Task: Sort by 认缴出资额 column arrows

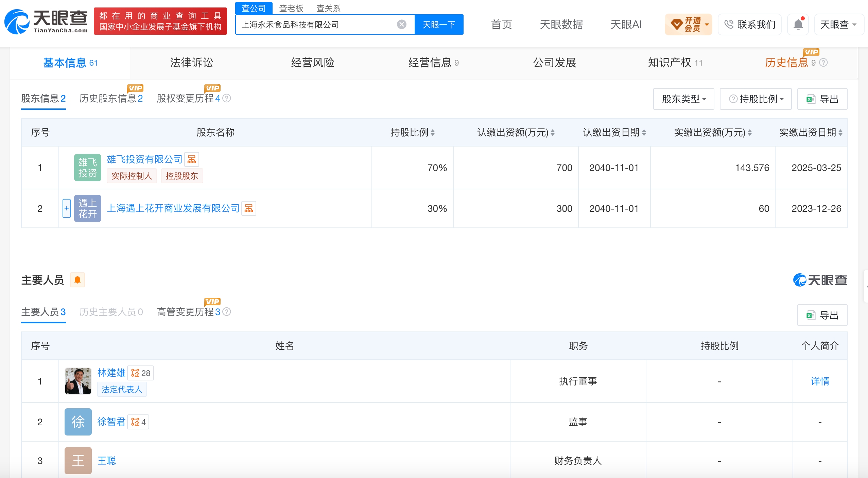Action: click(553, 133)
